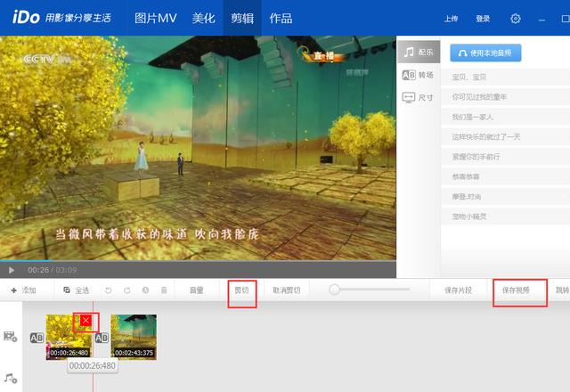Click the 添加 add button
570x392 pixels.
click(x=24, y=290)
